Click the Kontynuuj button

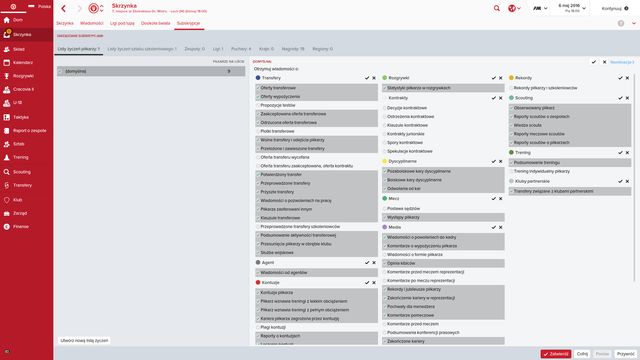[615, 8]
